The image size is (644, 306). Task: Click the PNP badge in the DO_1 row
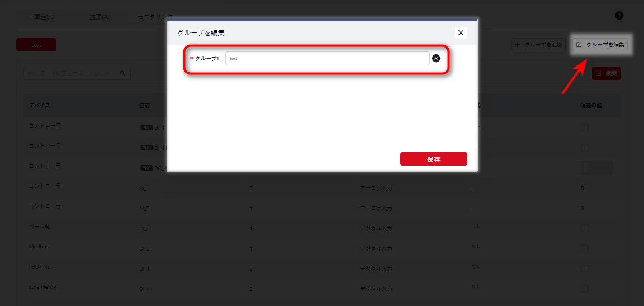(x=146, y=167)
